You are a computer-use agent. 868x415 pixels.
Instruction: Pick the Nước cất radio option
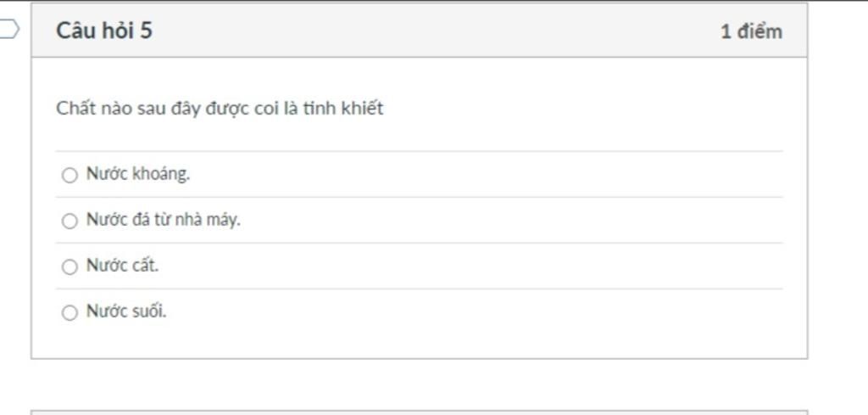point(70,267)
